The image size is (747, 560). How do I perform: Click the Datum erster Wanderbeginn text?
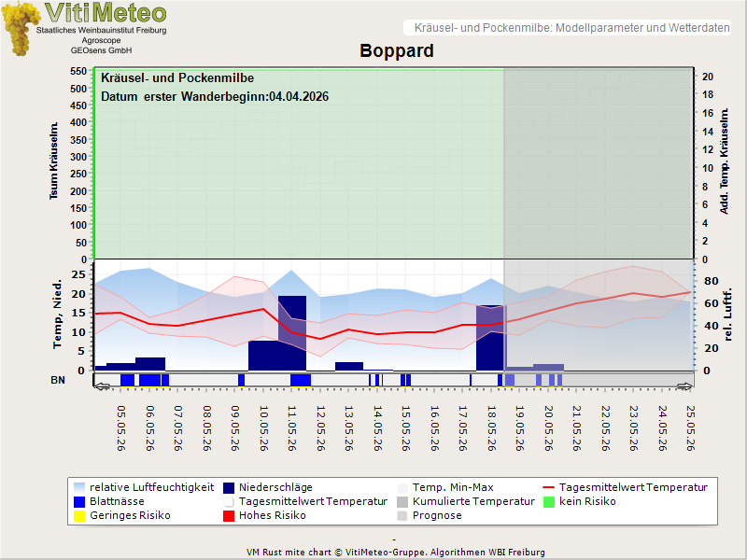[x=215, y=97]
